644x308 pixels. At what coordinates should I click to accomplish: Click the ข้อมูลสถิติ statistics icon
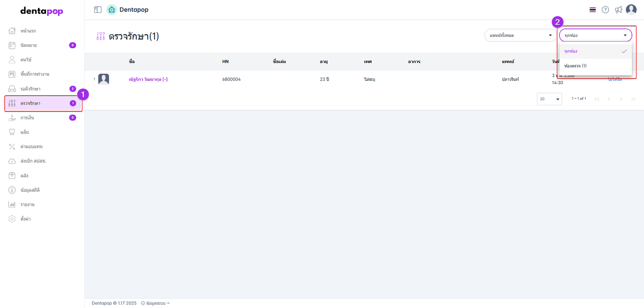[x=12, y=190]
